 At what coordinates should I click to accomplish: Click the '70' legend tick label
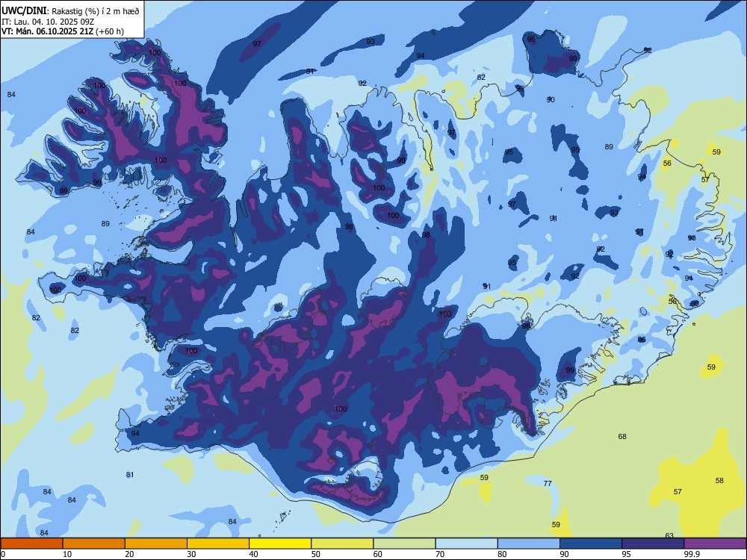click(x=440, y=554)
